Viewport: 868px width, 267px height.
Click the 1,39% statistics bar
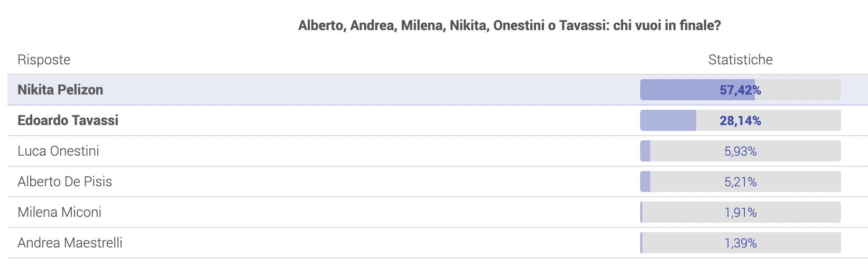click(x=740, y=243)
